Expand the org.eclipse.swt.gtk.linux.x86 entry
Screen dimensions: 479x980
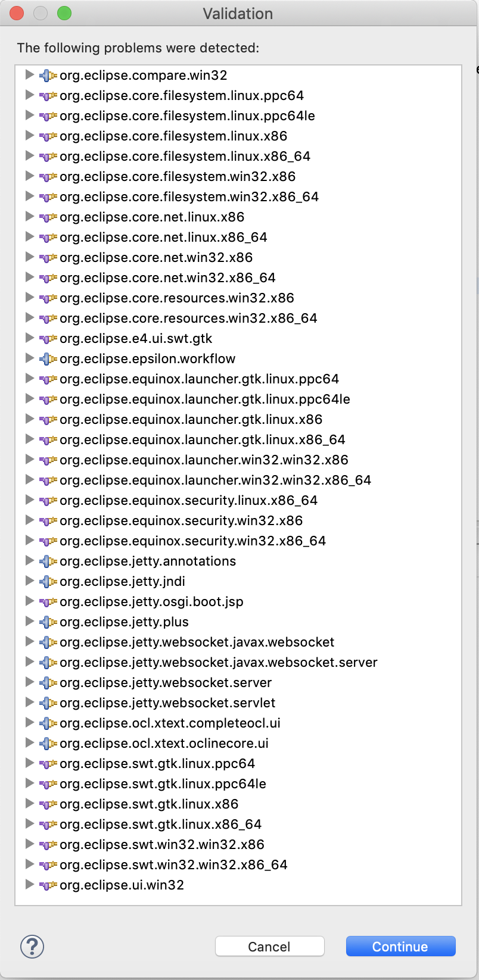(29, 804)
